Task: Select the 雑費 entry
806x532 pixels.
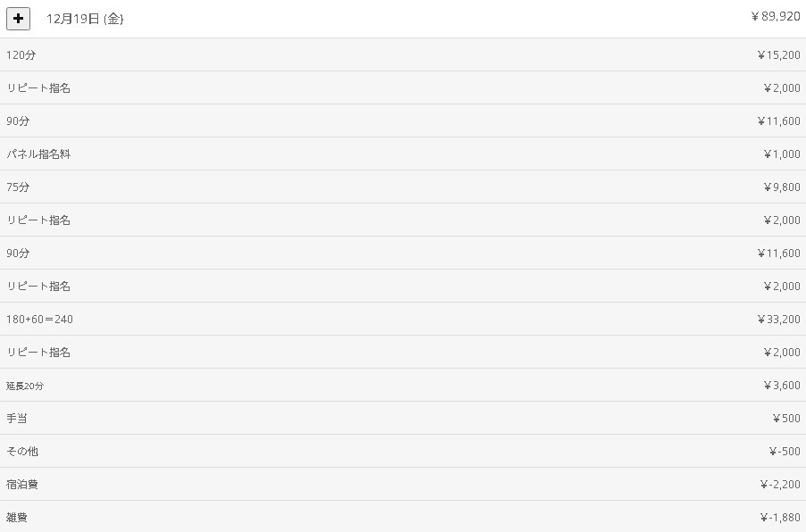Action: (x=17, y=518)
